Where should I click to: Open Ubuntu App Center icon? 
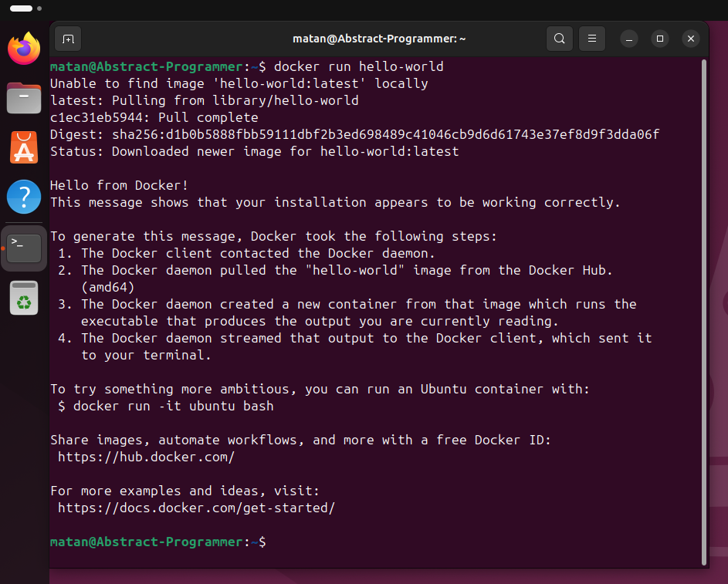[x=24, y=147]
